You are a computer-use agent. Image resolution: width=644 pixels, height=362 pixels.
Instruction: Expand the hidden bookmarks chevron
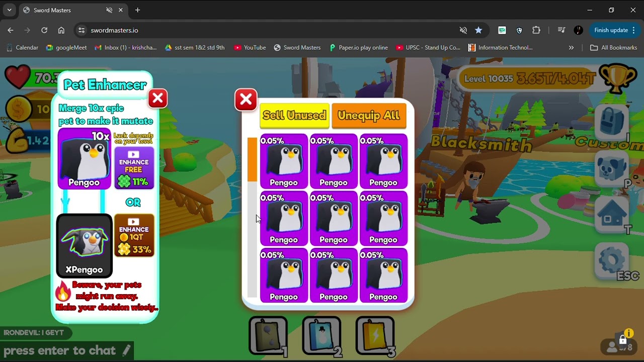571,48
